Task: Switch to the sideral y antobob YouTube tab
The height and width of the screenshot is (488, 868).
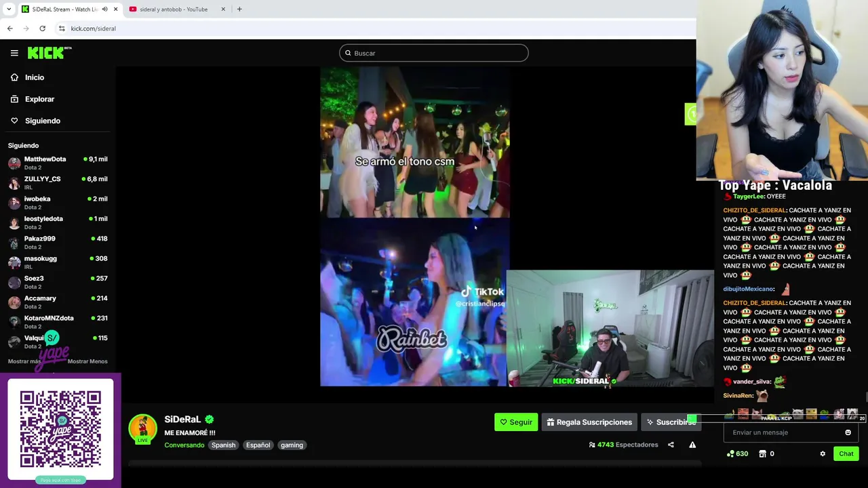Action: click(x=176, y=9)
